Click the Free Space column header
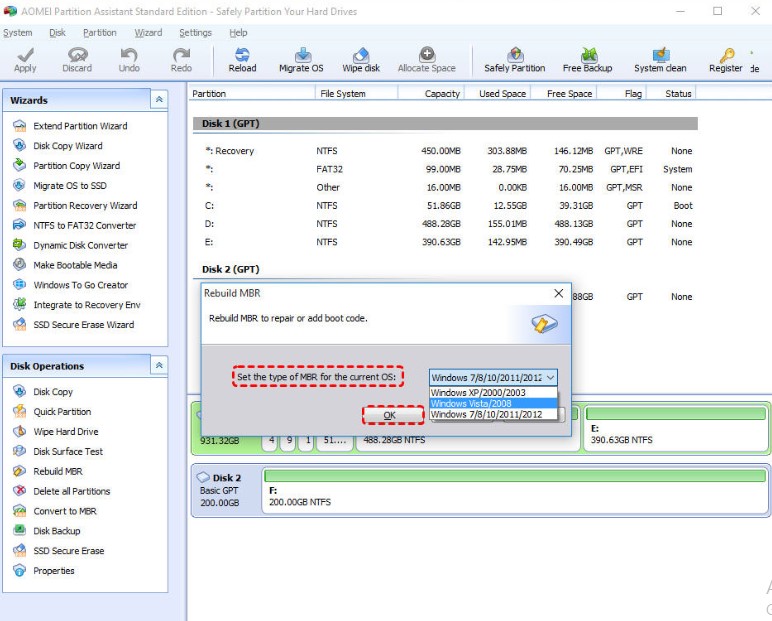This screenshot has width=772, height=621. (x=564, y=94)
